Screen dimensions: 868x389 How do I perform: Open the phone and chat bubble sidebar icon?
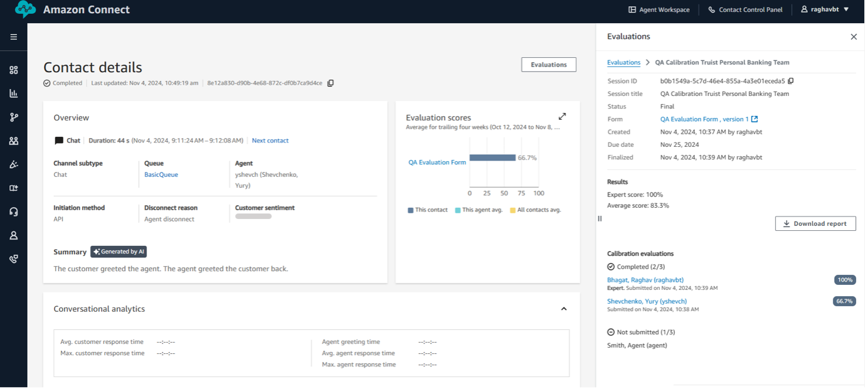tap(13, 259)
